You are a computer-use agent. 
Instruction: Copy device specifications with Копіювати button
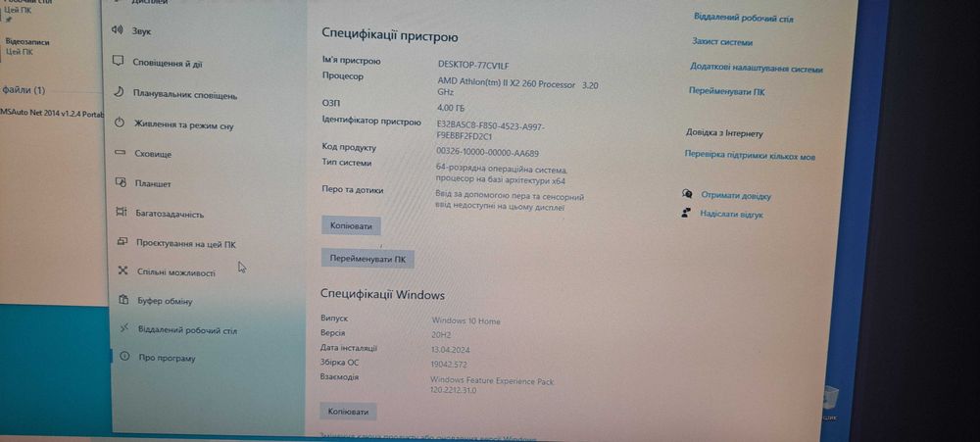click(351, 225)
